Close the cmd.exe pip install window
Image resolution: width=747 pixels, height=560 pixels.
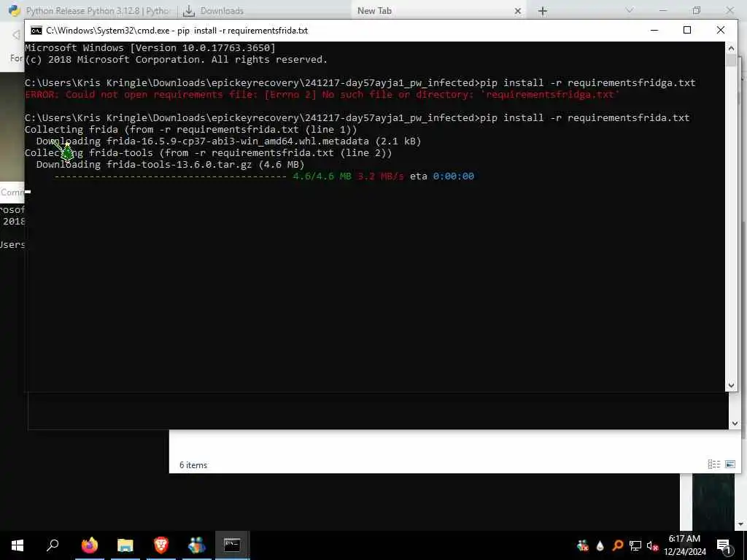721,30
